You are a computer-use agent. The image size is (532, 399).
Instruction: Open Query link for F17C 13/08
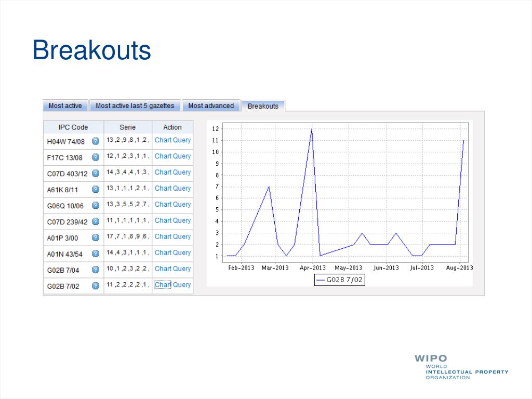click(182, 156)
